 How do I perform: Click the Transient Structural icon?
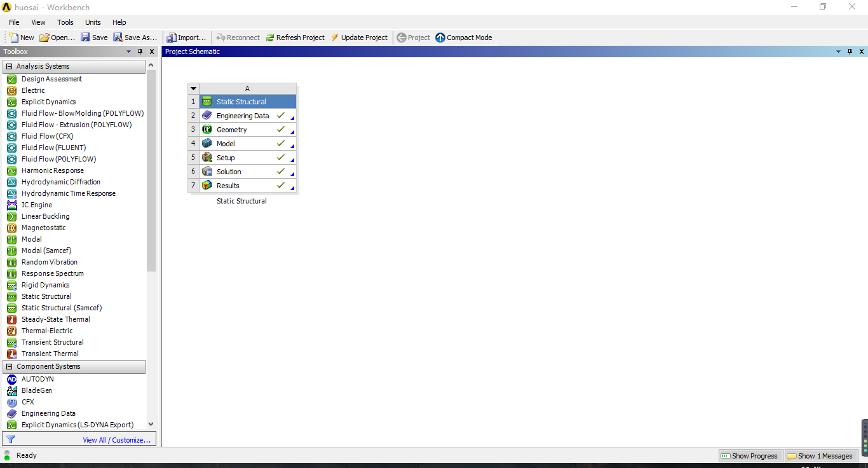tap(11, 342)
